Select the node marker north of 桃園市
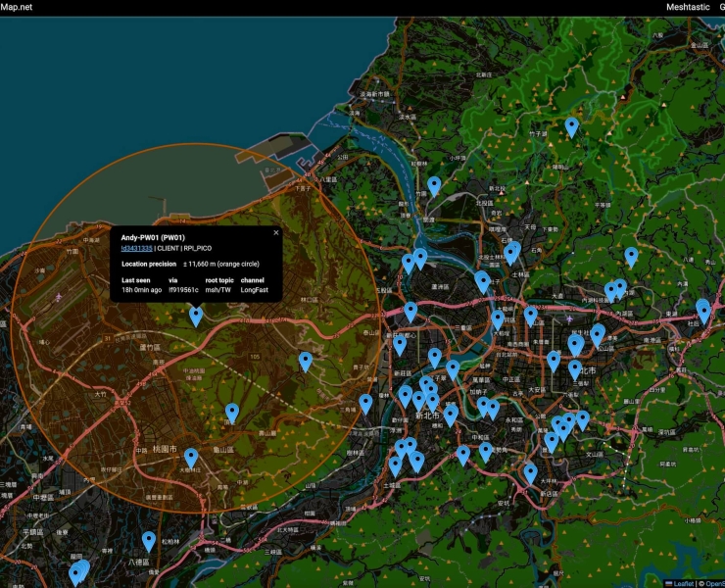725x588 pixels. [231, 413]
